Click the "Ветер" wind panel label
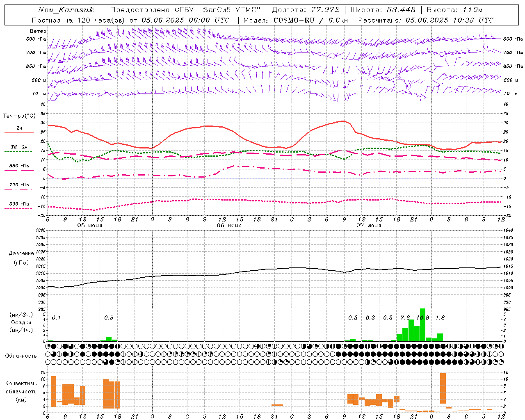Screen dimensions: 525x420 pos(38,31)
